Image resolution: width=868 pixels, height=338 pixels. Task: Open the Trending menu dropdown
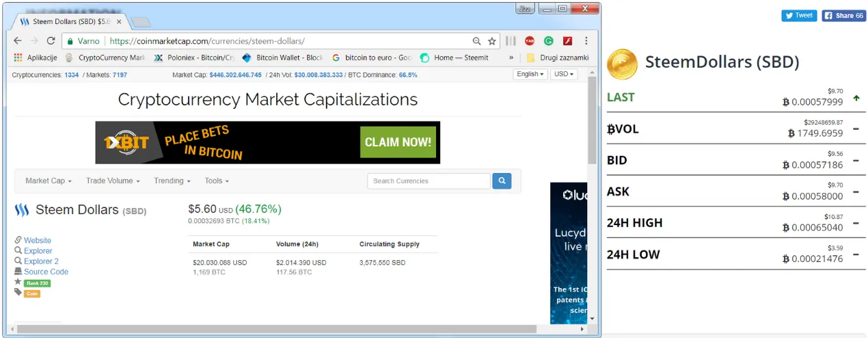click(173, 181)
